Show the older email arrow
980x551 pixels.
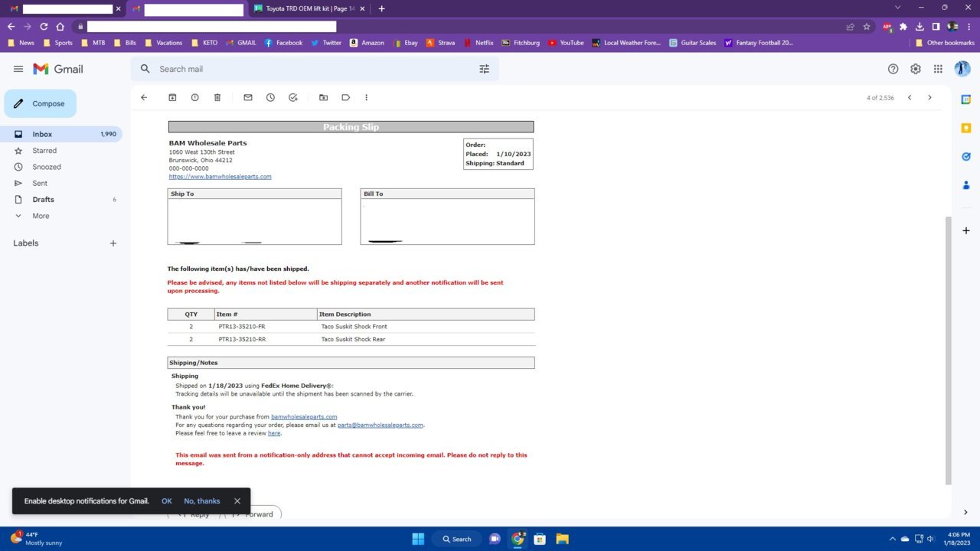(929, 97)
